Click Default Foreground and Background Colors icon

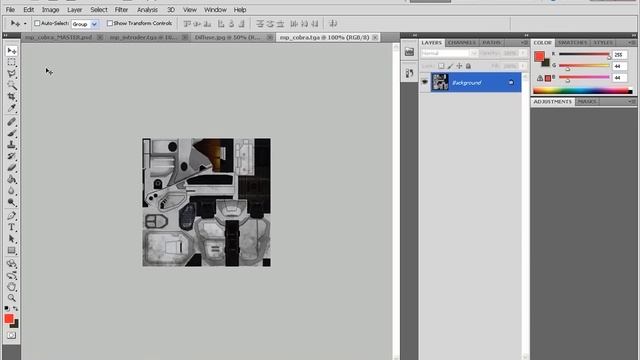[7, 308]
